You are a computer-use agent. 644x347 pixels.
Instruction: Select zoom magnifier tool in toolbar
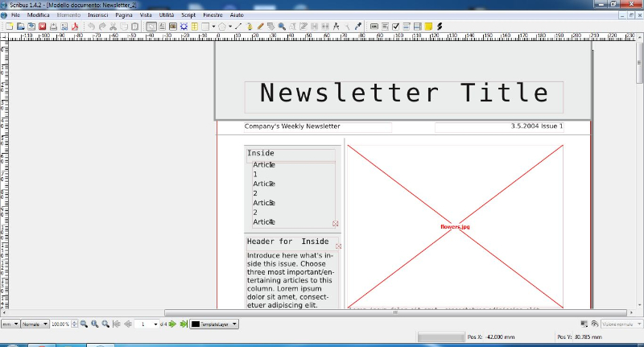tap(282, 27)
